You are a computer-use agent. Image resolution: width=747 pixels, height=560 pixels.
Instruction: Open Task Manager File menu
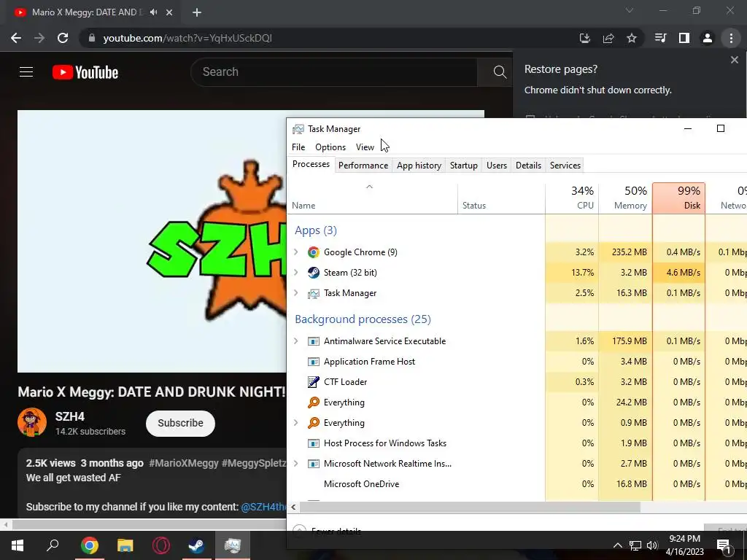[298, 147]
